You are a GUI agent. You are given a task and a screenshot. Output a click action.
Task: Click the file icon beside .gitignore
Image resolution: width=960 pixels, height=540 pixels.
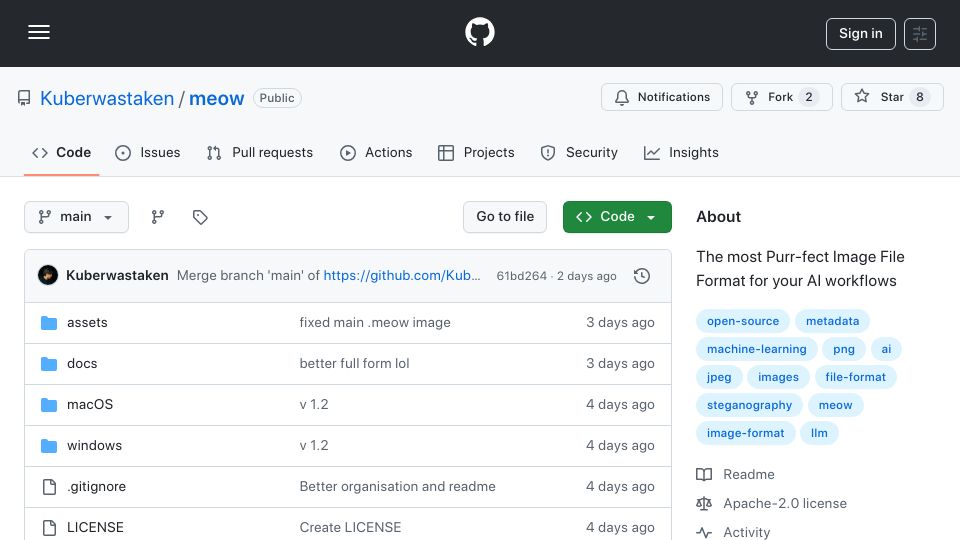tap(49, 487)
